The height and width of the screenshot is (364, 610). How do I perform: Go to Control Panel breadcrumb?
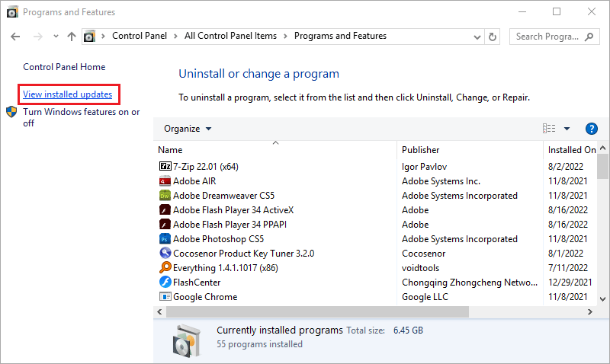140,36
